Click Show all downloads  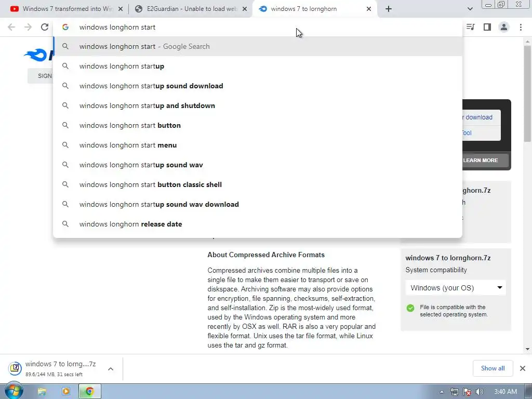tap(493, 368)
